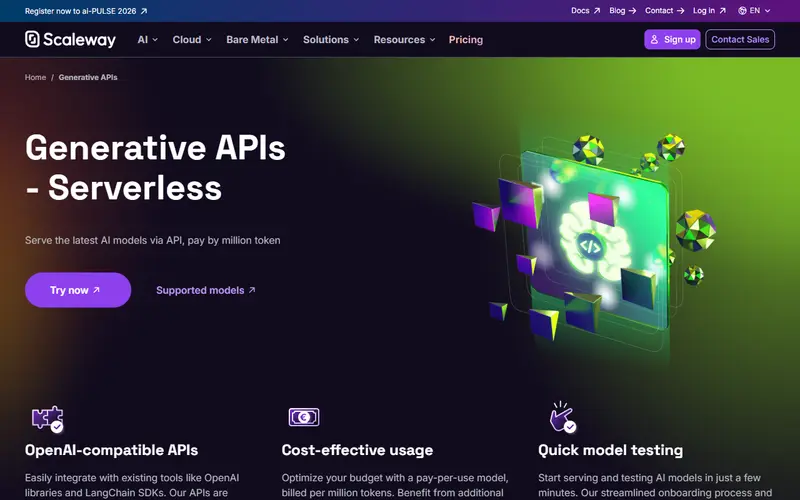Go to the Pricing page

click(x=466, y=39)
